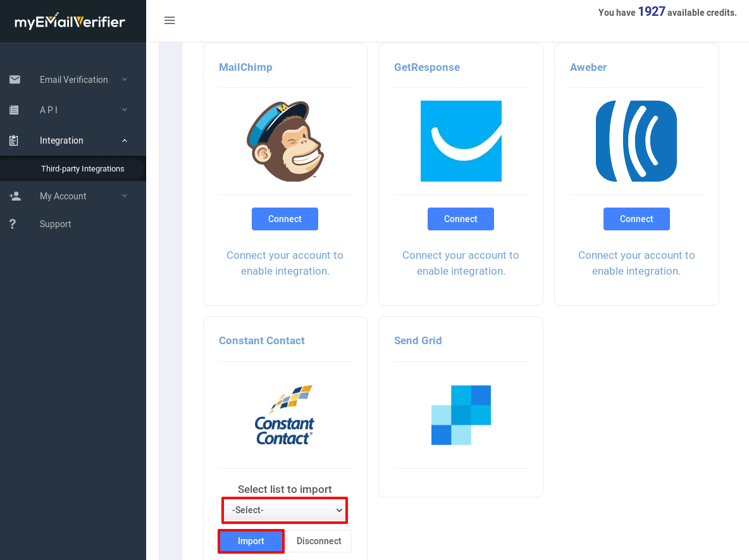The width and height of the screenshot is (749, 560).
Task: Open Email Verification menu item
Action: coord(73,79)
